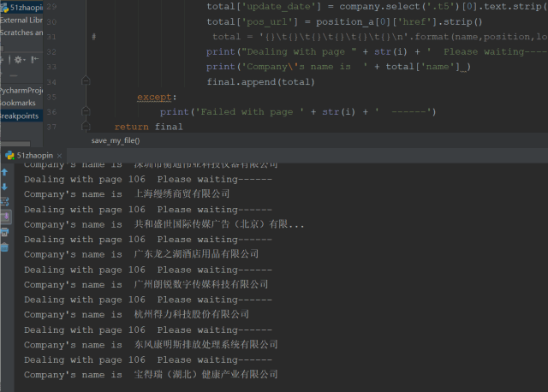Click the line number 30 in gutter

click(51, 21)
